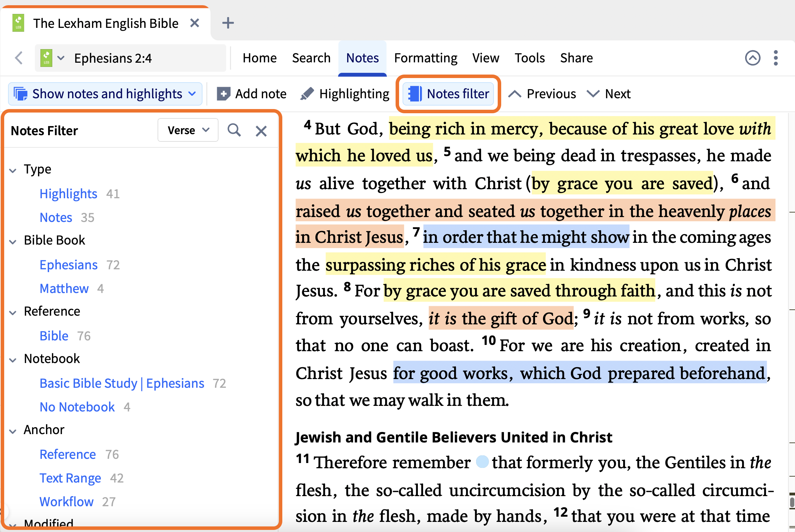Open the Share menu tab
This screenshot has height=532, width=795.
(x=576, y=58)
